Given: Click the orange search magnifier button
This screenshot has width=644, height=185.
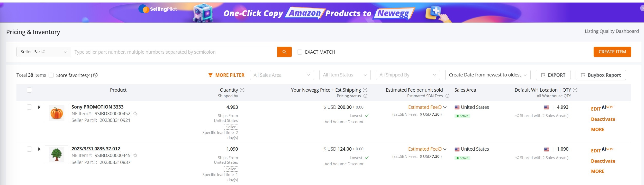Looking at the screenshot, I should pos(284,52).
